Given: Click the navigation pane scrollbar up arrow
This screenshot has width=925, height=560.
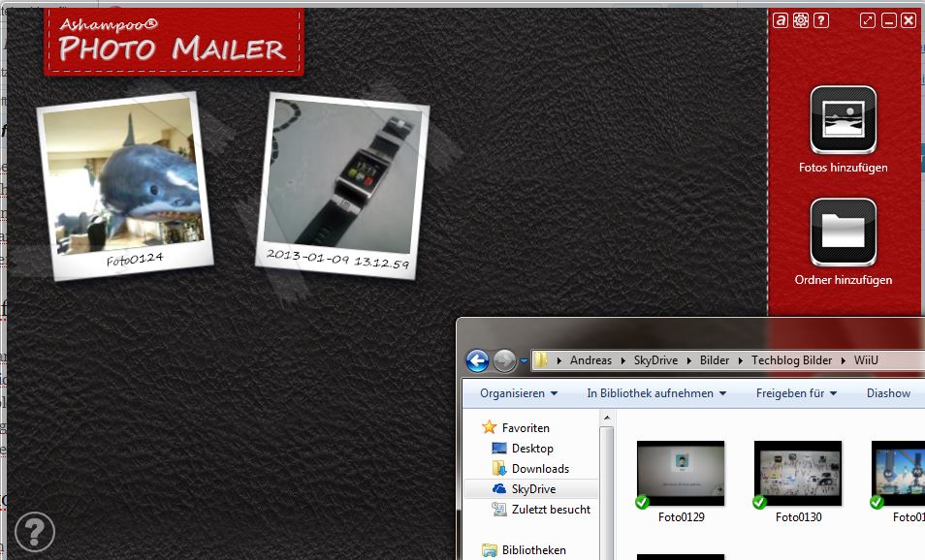Looking at the screenshot, I should point(607,418).
